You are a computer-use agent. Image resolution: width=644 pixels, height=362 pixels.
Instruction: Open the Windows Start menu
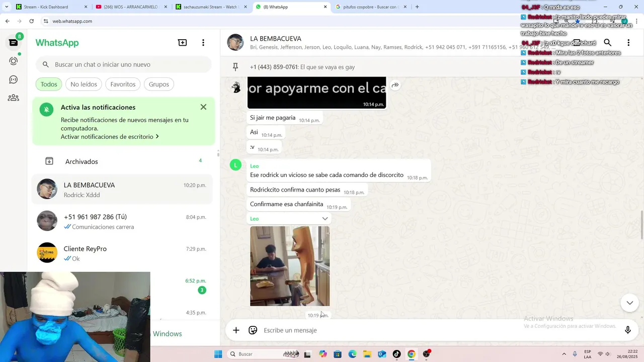point(218,354)
